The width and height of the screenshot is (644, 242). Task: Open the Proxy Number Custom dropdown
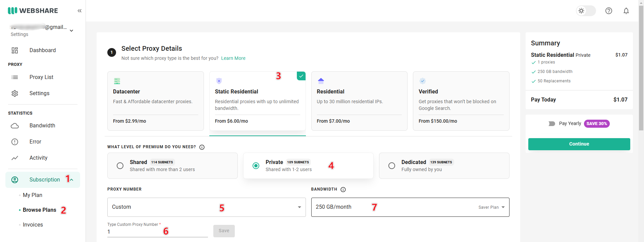pos(206,207)
